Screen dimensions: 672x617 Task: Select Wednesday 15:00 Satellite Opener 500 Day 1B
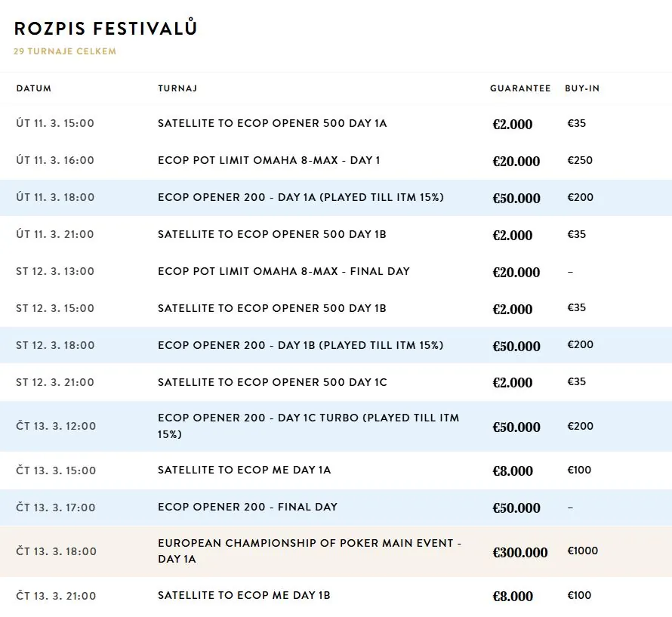tap(336, 308)
